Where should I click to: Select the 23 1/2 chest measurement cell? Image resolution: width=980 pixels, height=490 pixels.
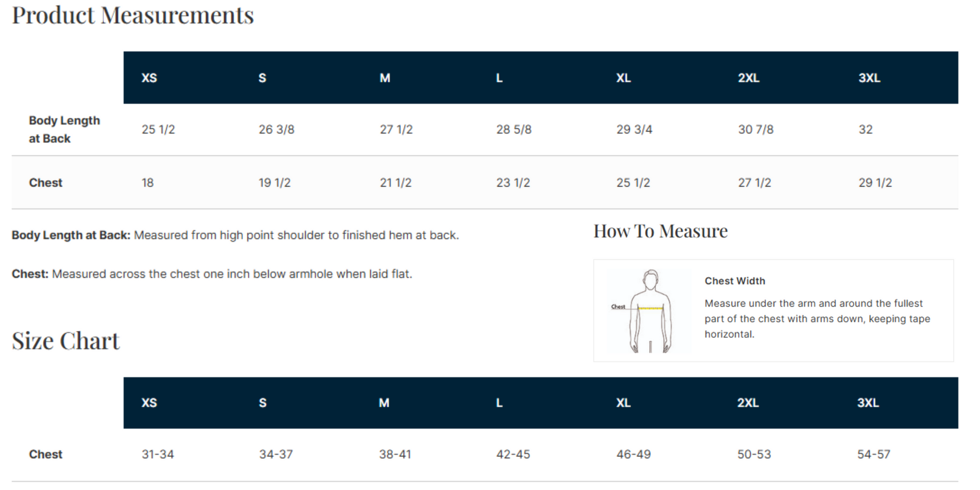pyautogui.click(x=513, y=183)
